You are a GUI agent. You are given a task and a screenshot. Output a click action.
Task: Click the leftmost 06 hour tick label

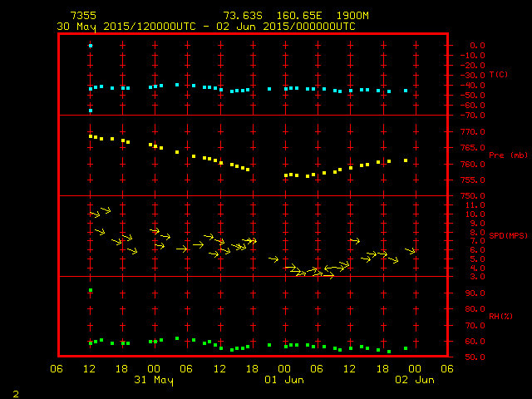[x=58, y=368]
